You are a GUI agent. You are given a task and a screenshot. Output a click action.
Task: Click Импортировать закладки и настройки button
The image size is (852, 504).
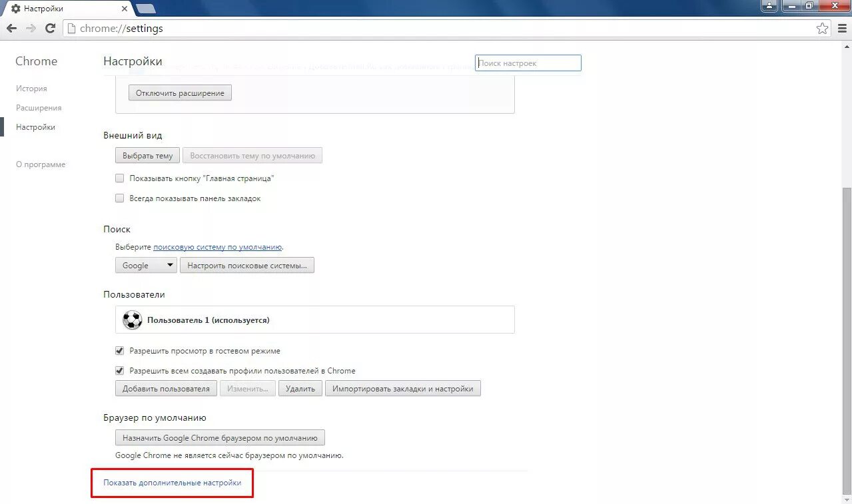click(403, 389)
